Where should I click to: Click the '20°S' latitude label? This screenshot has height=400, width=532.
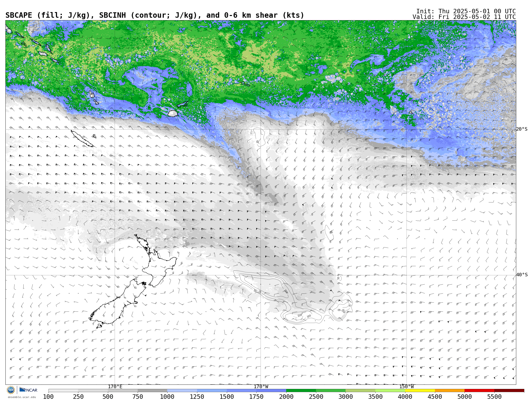point(522,129)
